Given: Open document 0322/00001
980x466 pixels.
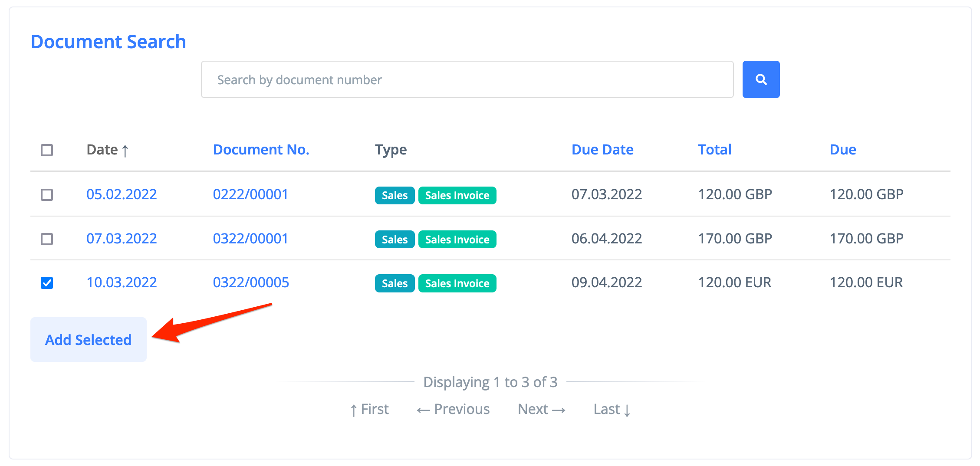Looking at the screenshot, I should point(250,239).
